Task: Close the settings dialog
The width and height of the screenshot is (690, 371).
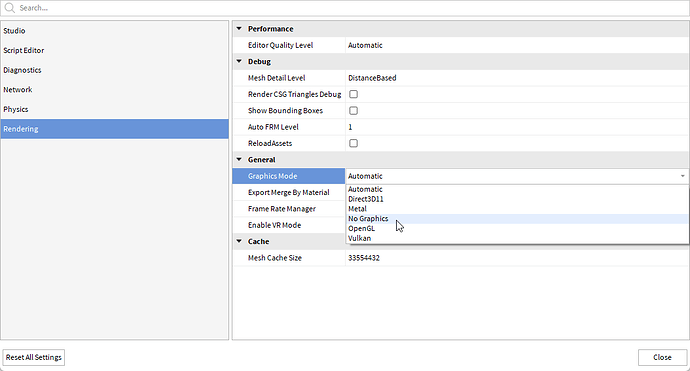Action: [x=662, y=357]
